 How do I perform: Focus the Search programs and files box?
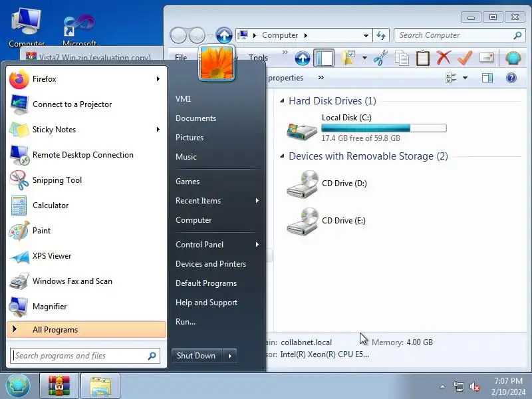[x=85, y=356]
